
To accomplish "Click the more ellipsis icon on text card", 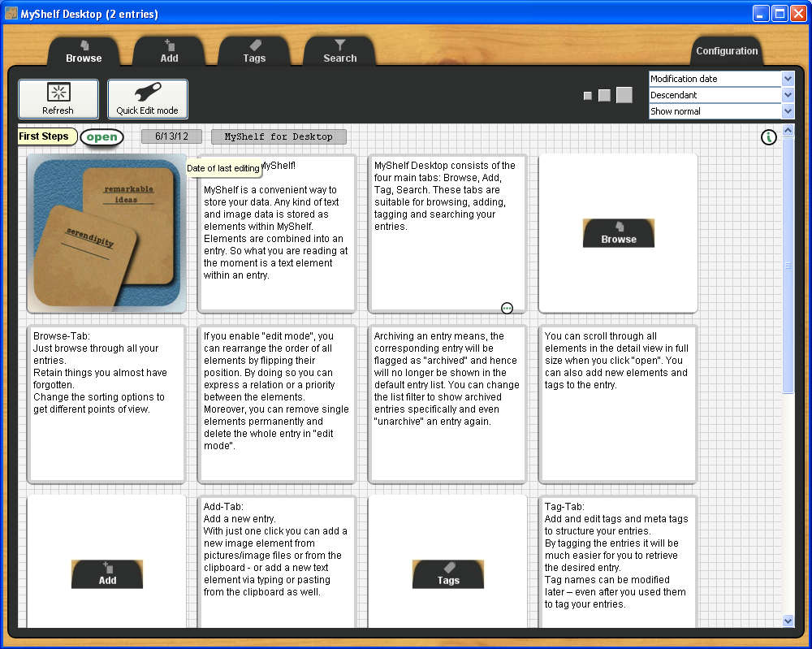I will [x=507, y=308].
